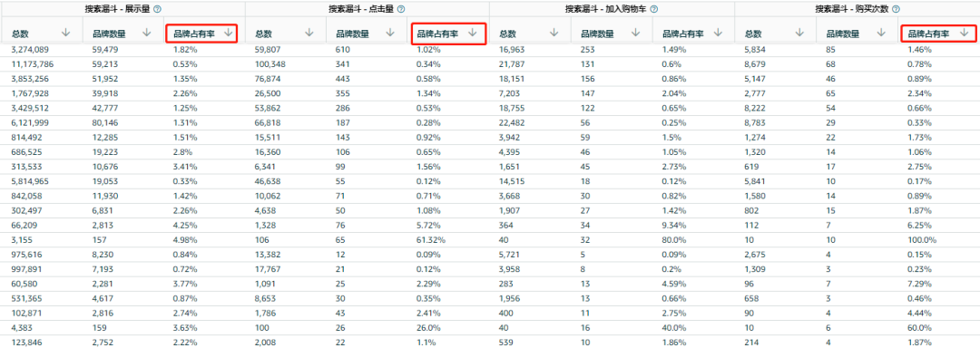Sort 加入购物车 总数 column arrow
Viewport: 980px width, 348px height.
coord(554,33)
